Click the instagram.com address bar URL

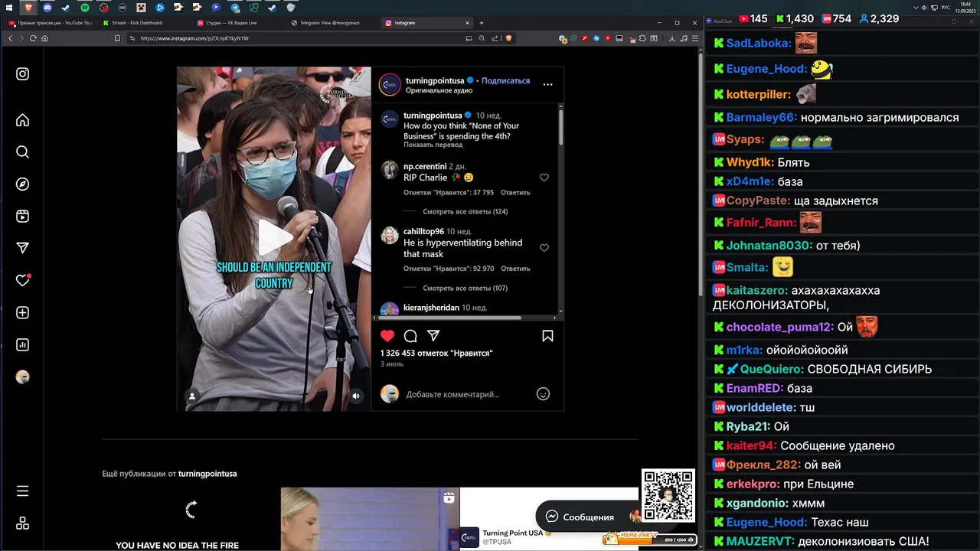pos(194,38)
